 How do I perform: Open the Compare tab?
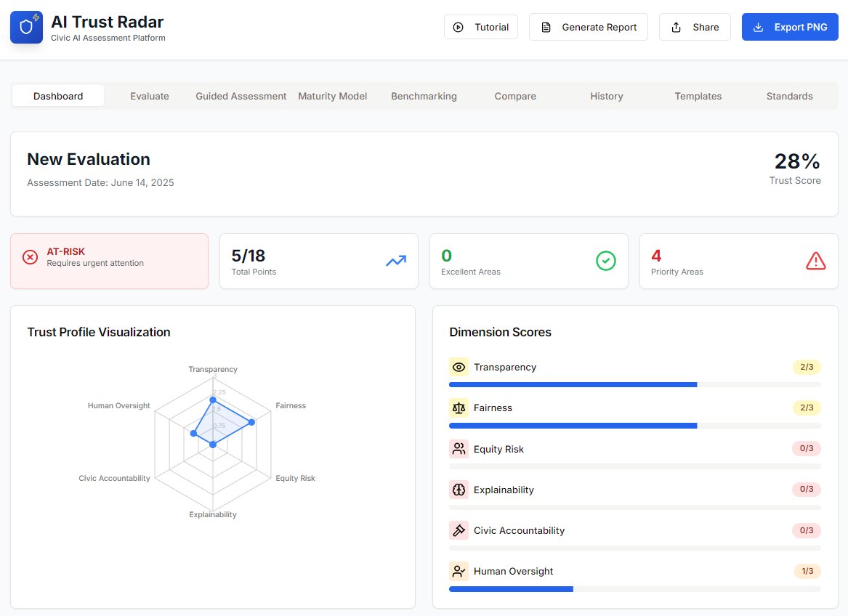click(x=515, y=96)
